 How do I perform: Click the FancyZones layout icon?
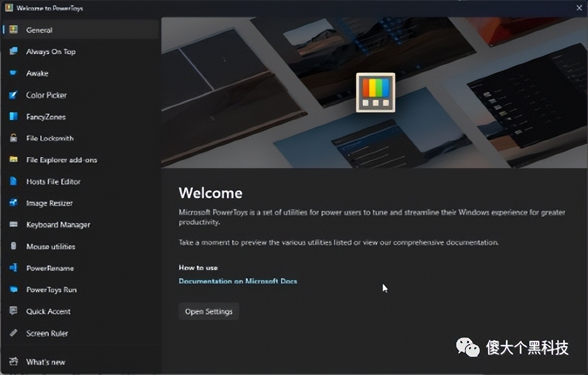click(x=13, y=116)
